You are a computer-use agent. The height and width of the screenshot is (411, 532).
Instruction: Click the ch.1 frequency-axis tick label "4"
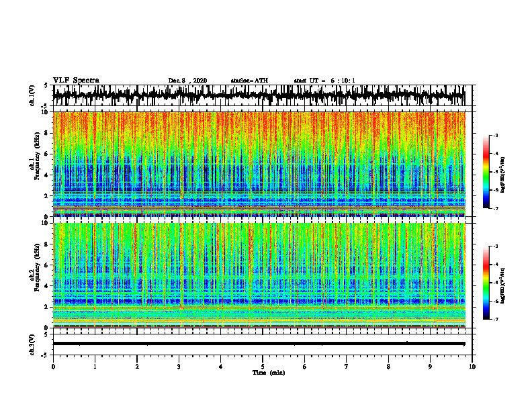[x=47, y=175]
